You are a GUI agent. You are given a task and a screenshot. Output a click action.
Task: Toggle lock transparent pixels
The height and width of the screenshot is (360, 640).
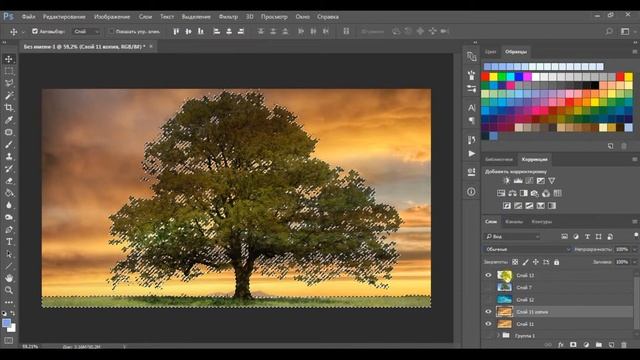coord(515,262)
